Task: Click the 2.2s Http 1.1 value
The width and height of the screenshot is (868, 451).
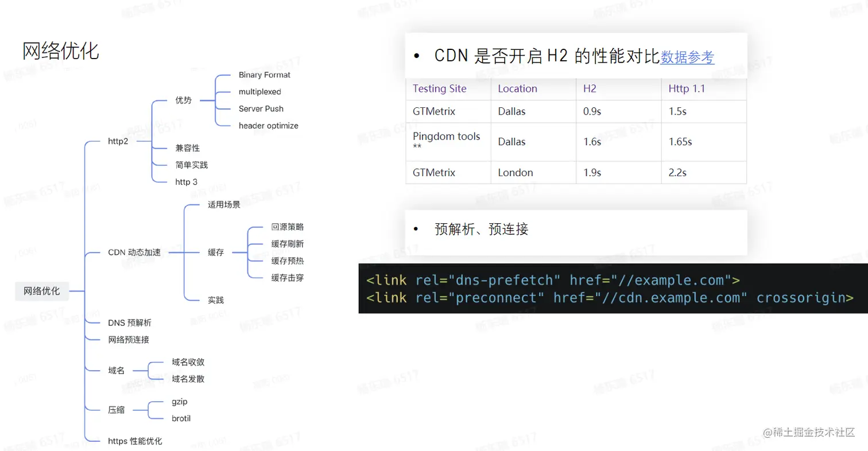Action: pos(677,172)
